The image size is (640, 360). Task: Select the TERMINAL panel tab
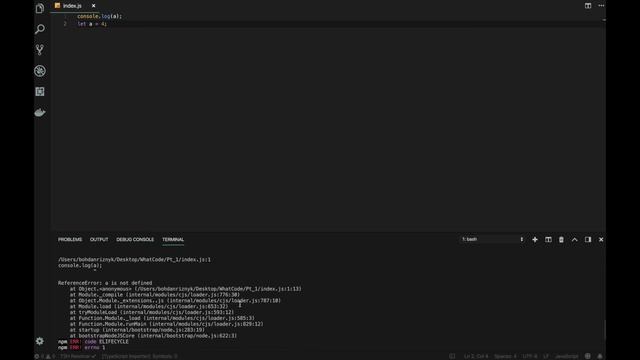(x=173, y=240)
